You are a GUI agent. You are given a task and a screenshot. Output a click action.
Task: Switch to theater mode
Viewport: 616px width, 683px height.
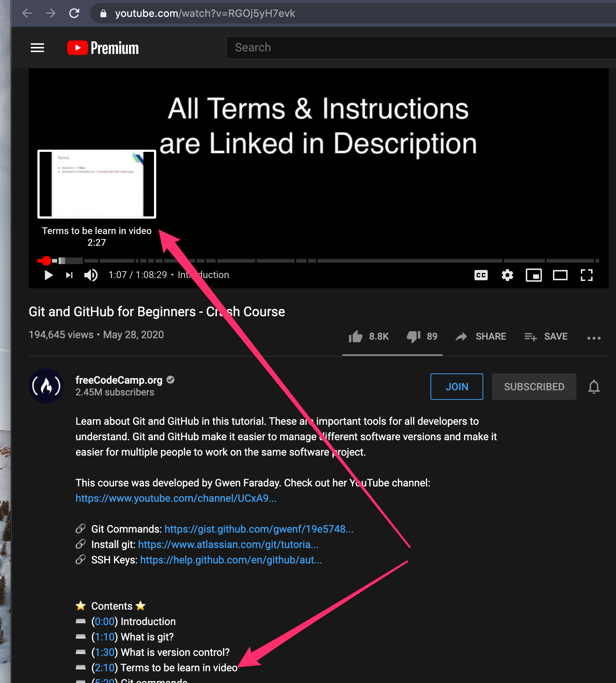560,275
